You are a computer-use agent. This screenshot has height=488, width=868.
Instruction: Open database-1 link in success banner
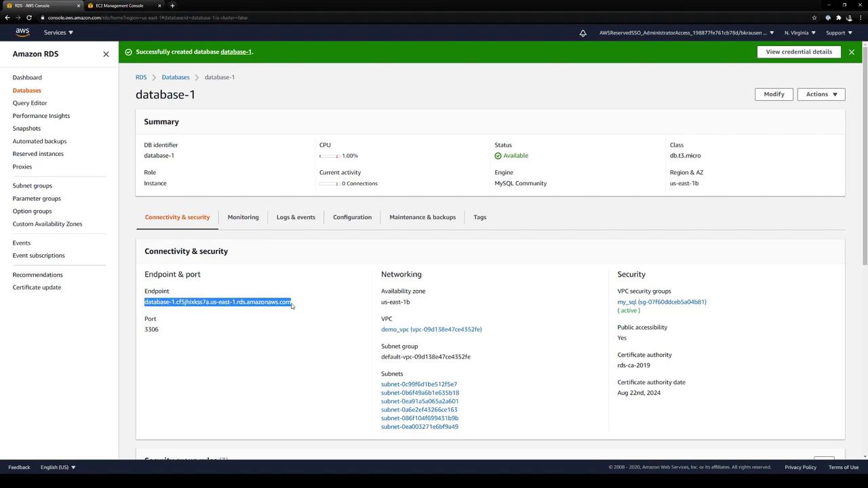point(236,52)
